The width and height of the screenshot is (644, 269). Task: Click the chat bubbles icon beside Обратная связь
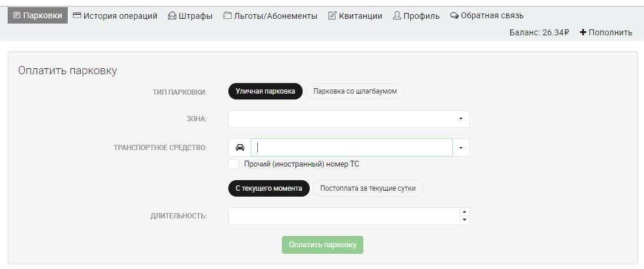point(454,16)
